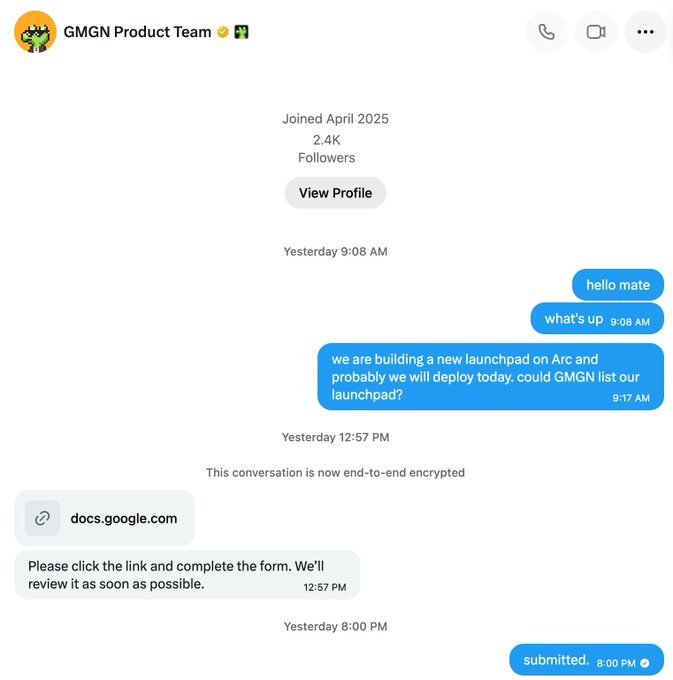Open the View Profile button
The image size is (673, 680).
[335, 193]
